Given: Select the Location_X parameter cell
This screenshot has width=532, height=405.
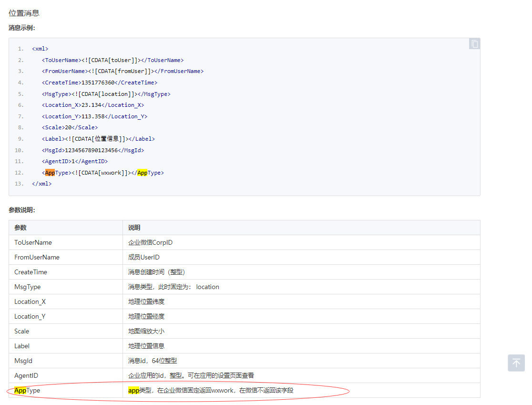Looking at the screenshot, I should click(66, 301).
